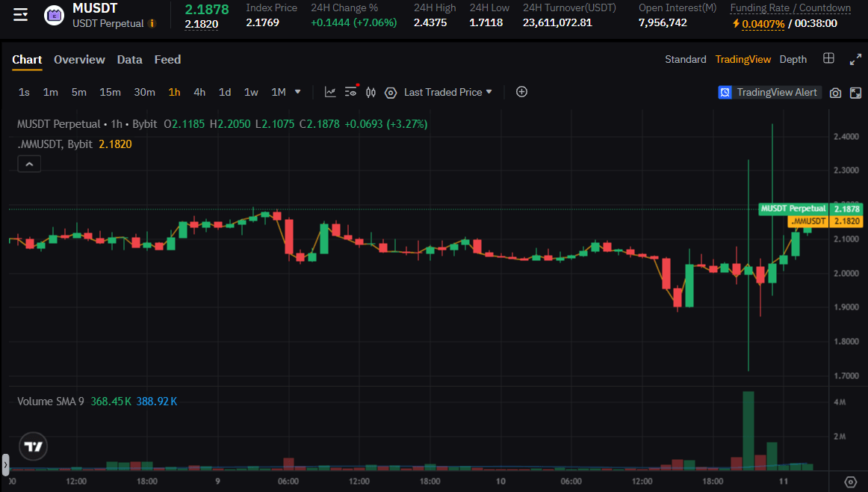The width and height of the screenshot is (868, 492).
Task: Switch to the Overview tab
Action: [x=79, y=59]
